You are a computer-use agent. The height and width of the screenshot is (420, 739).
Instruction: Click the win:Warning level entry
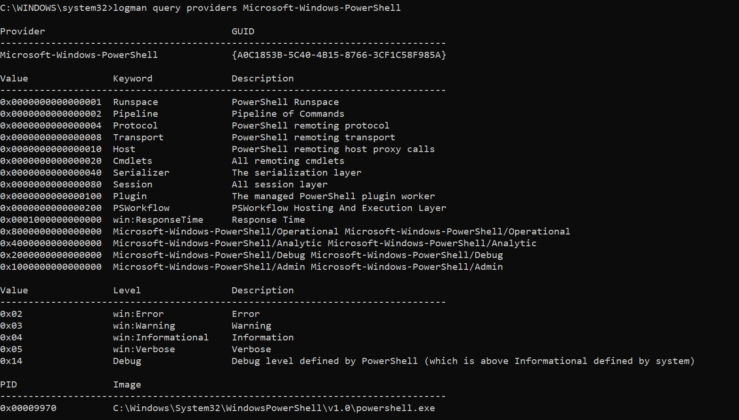click(144, 326)
